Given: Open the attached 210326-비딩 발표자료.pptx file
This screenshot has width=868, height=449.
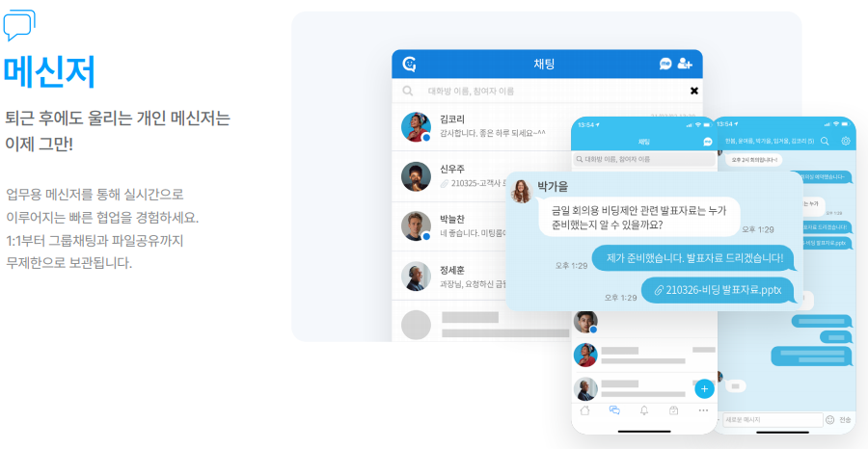Looking at the screenshot, I should click(718, 290).
